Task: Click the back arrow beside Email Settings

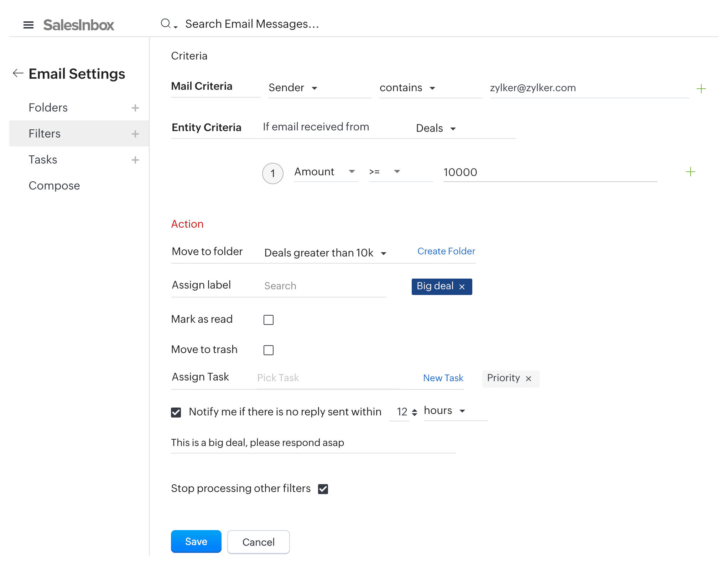Action: click(18, 73)
